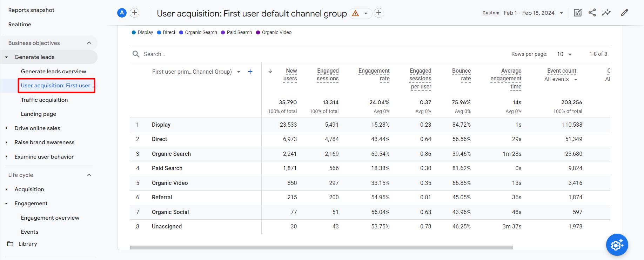
Task: Sort by the Engaged sessions column header
Action: [328, 75]
